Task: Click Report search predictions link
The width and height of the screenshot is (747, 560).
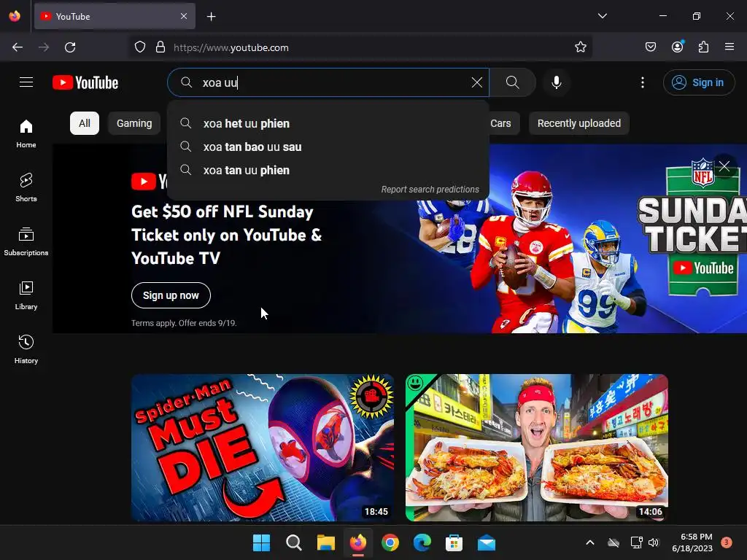Action: (x=430, y=189)
